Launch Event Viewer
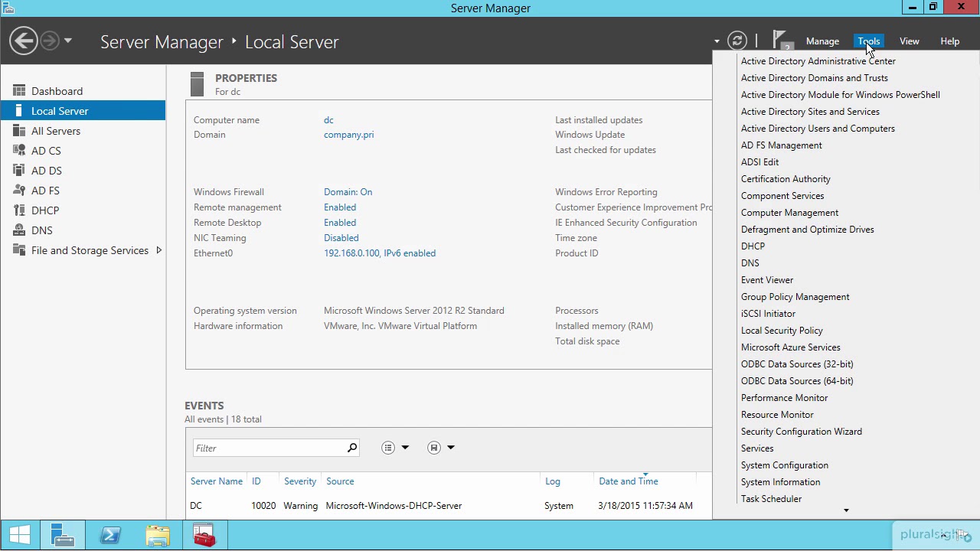Screen dimensions: 980x551 pos(767,280)
